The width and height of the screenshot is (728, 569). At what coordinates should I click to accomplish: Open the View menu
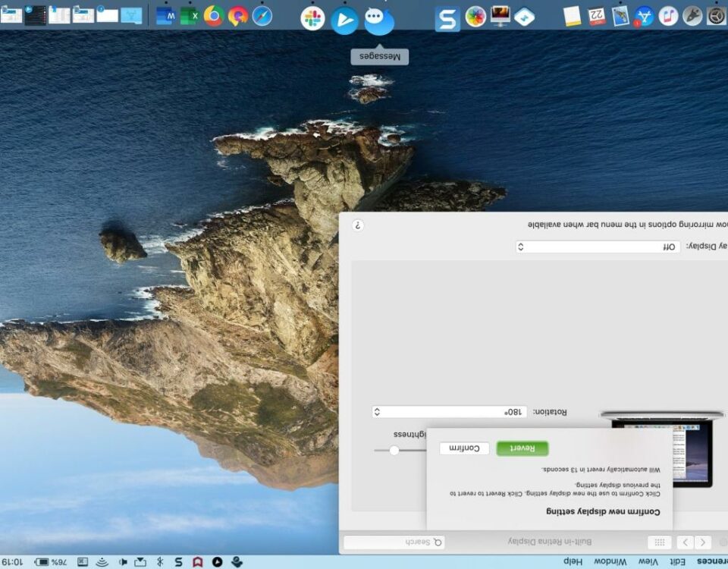(x=648, y=561)
